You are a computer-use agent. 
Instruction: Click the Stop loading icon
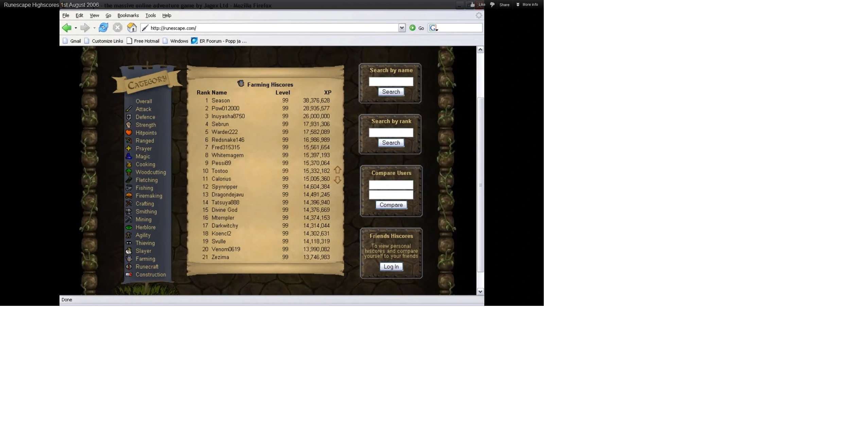118,28
